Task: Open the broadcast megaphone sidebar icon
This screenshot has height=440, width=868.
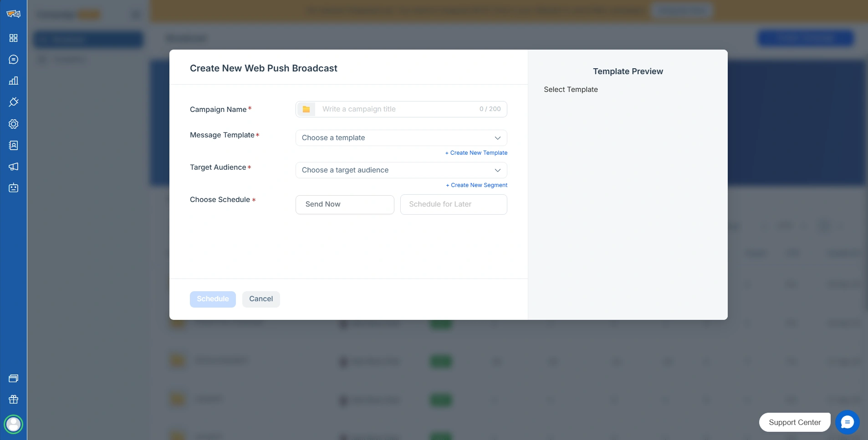Action: point(13,167)
